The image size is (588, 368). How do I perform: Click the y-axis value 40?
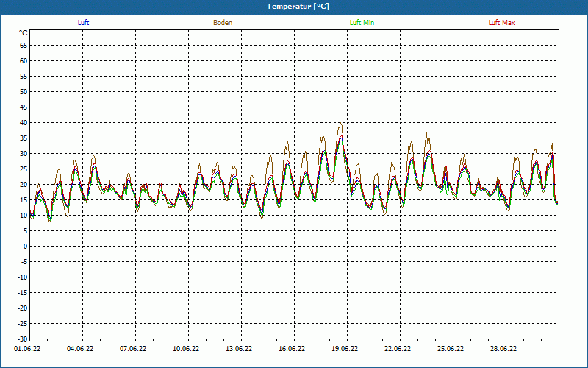[x=24, y=123]
